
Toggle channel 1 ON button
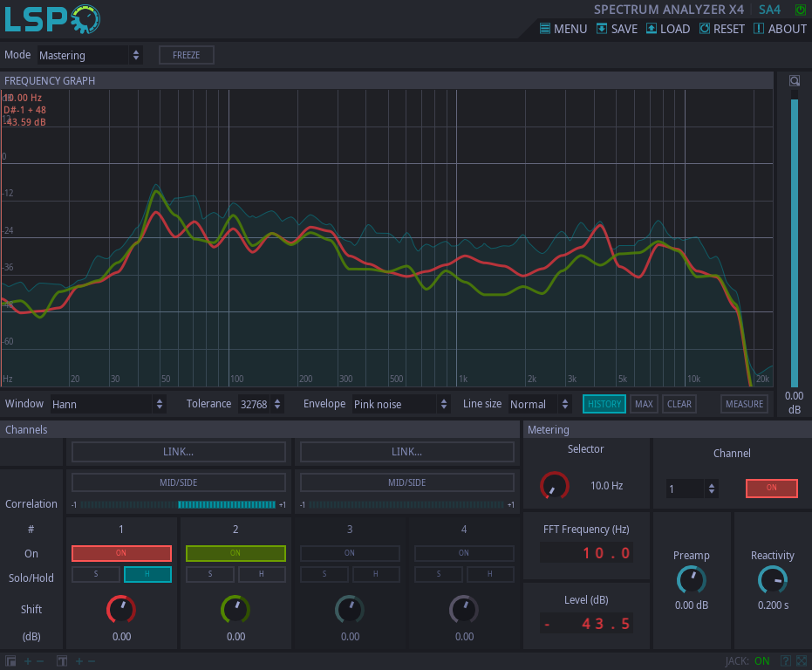[121, 553]
